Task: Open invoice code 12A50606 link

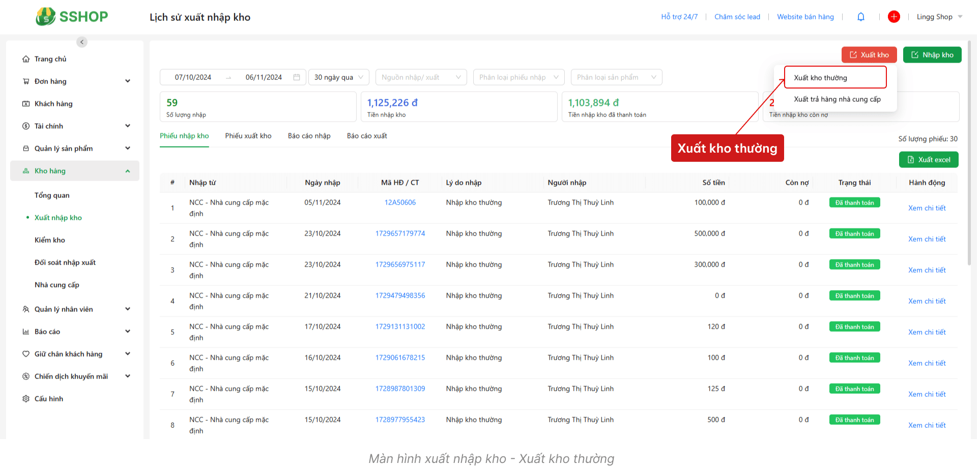Action: 400,202
